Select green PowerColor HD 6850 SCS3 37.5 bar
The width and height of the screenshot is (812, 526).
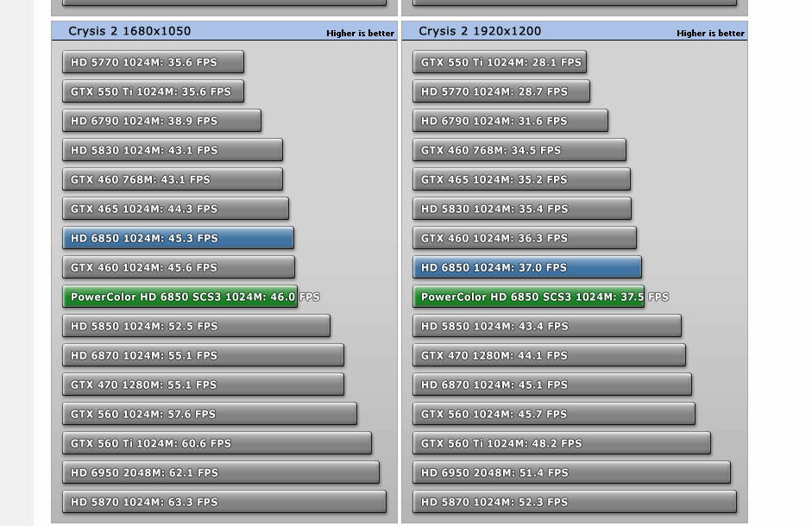pyautogui.click(x=529, y=297)
